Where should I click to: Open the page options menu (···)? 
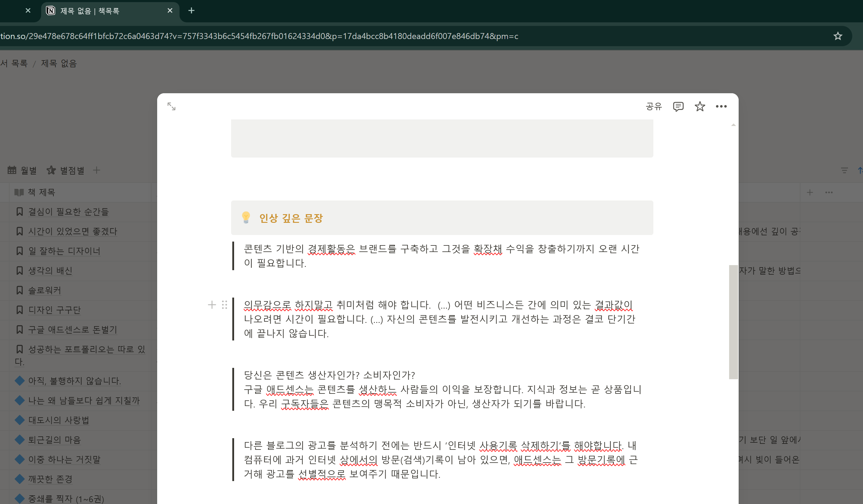click(x=722, y=106)
